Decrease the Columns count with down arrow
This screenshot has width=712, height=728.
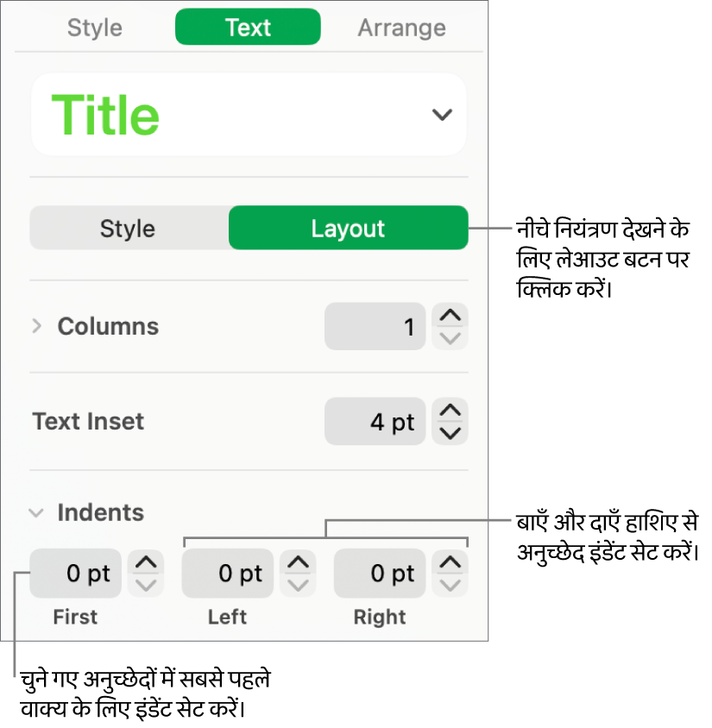(450, 337)
